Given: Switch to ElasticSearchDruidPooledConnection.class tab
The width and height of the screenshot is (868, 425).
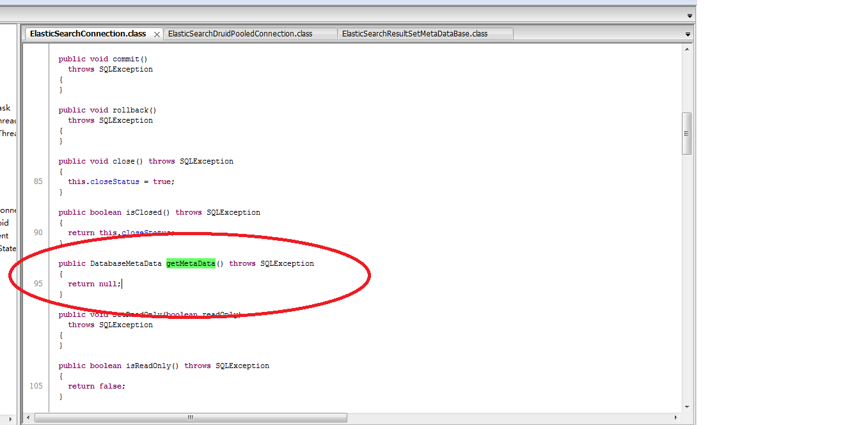Looking at the screenshot, I should point(250,34).
